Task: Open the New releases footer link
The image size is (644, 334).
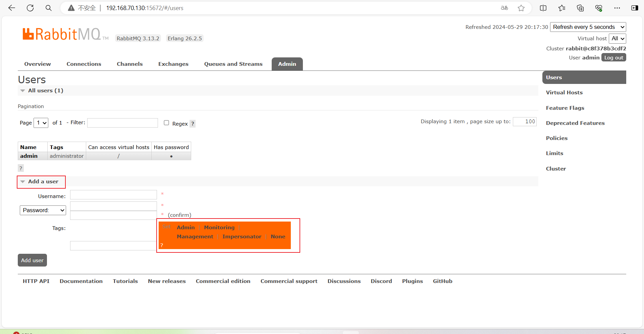Action: pyautogui.click(x=167, y=281)
